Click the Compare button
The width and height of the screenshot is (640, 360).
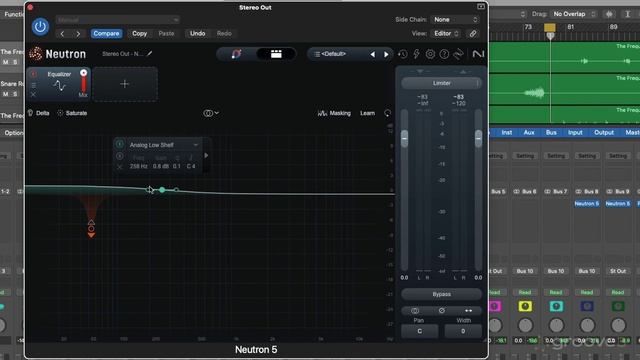[x=106, y=33]
